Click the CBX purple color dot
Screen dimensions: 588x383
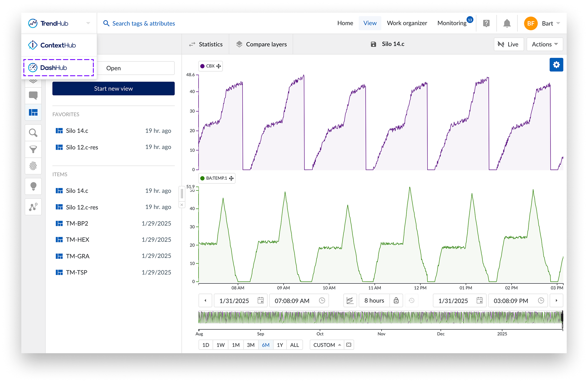pos(202,66)
